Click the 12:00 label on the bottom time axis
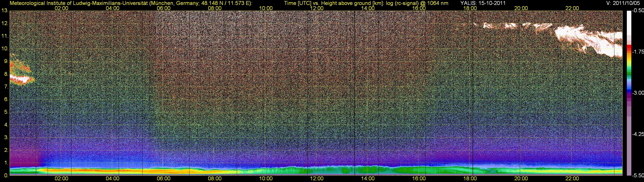This screenshot has height=182, width=644. click(x=317, y=179)
